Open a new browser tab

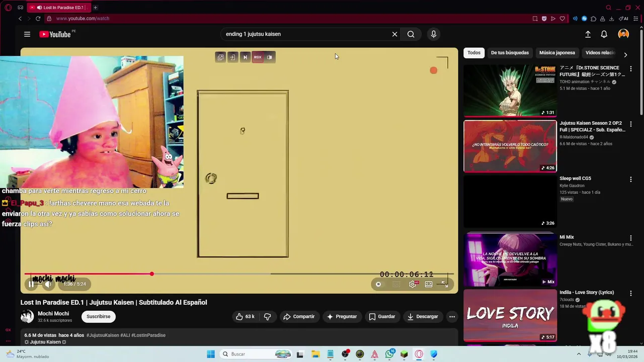tap(95, 8)
